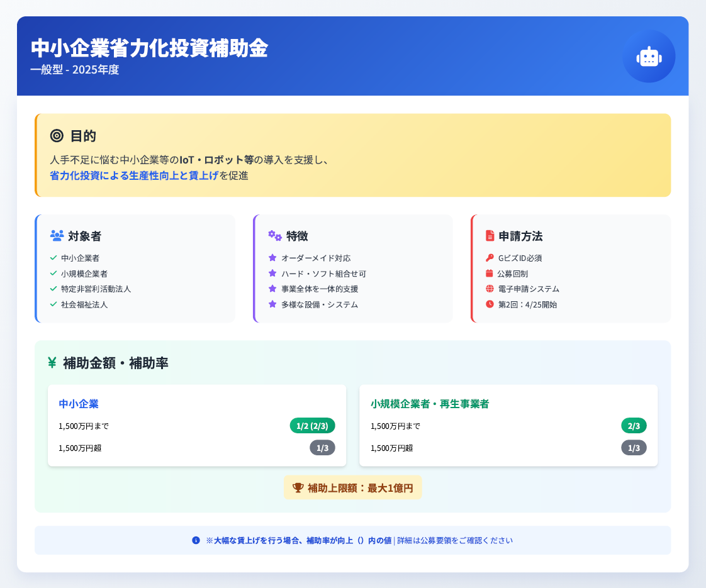
Task: Click the checkmark beside 小規模企業者
Action: click(x=53, y=274)
